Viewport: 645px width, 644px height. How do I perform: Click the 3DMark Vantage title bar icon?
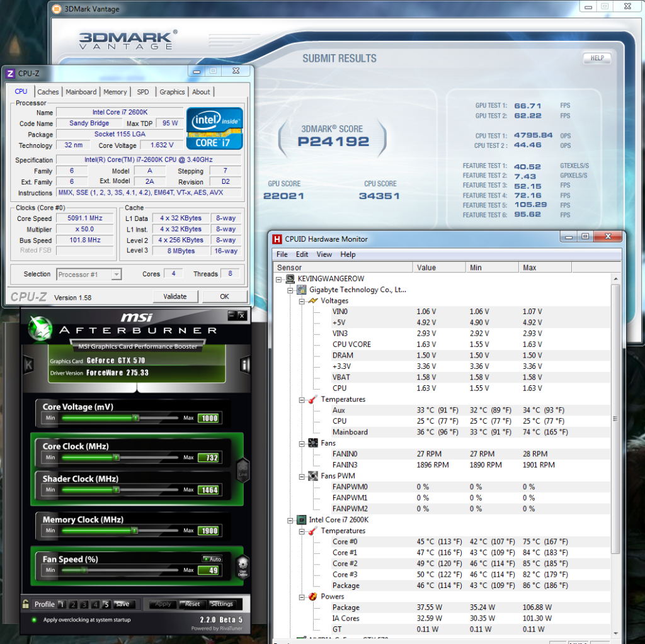tap(57, 9)
